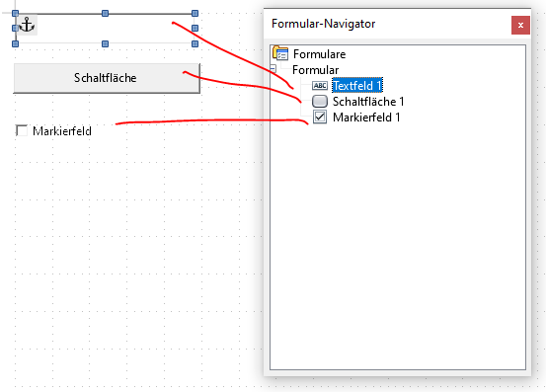Click bottom-left selection handle of text field

coord(15,43)
